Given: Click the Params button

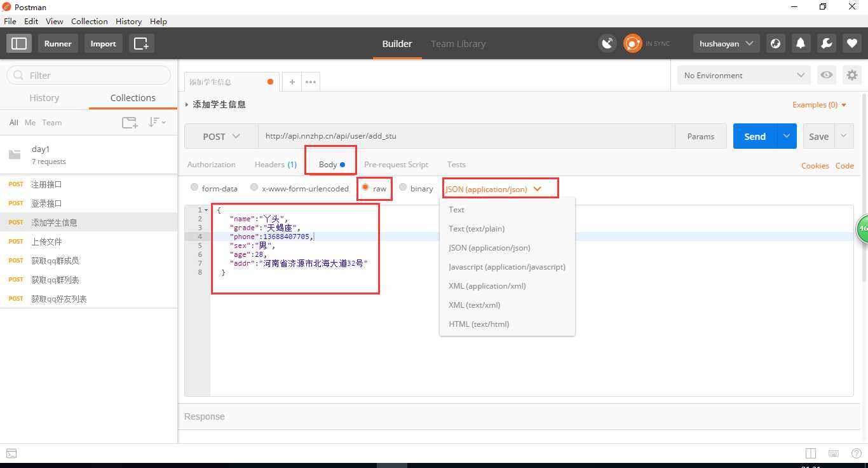Looking at the screenshot, I should pos(701,136).
